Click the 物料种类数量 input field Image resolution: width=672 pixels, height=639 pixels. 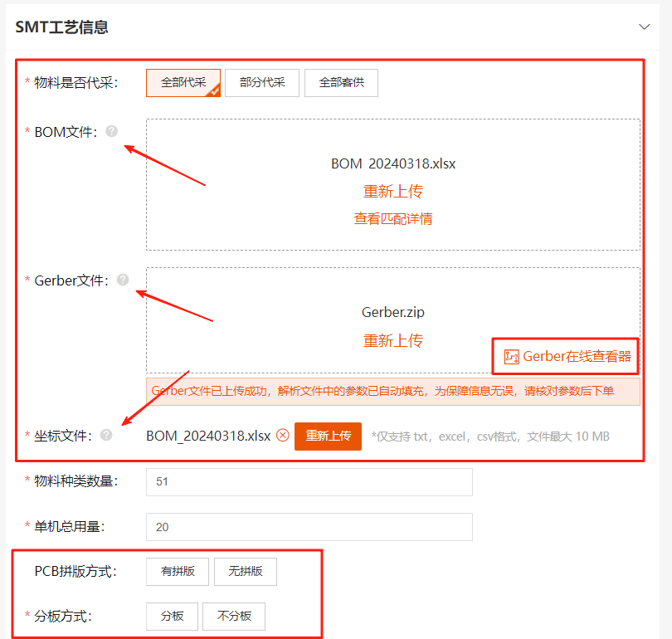pos(309,481)
